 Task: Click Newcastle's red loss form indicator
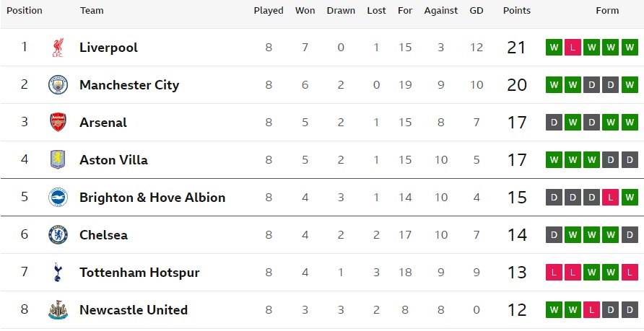[x=592, y=310]
